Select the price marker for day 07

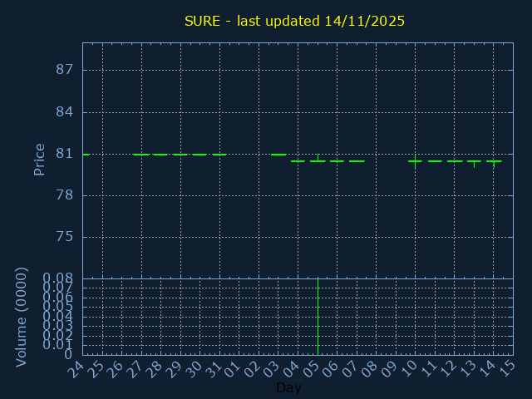click(x=357, y=161)
